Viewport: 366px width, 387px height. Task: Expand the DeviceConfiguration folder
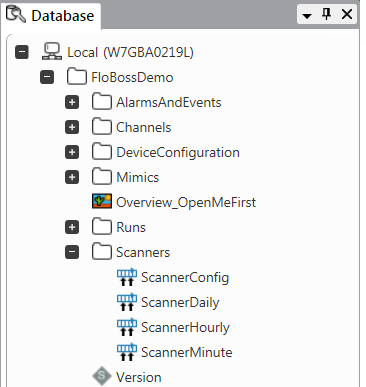[x=72, y=152]
